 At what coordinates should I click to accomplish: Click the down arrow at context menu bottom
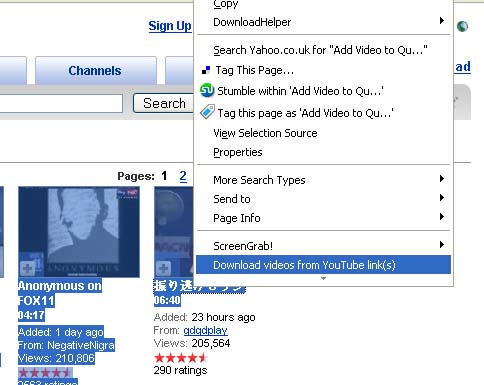tap(323, 278)
